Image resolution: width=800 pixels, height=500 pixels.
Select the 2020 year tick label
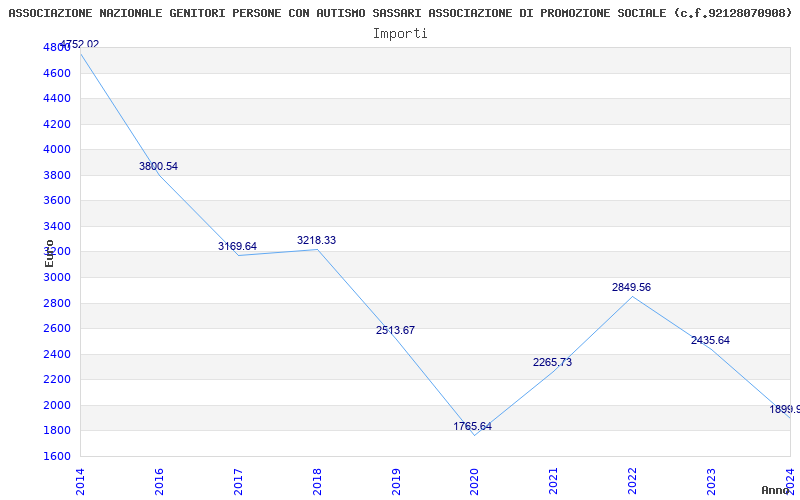coord(474,482)
